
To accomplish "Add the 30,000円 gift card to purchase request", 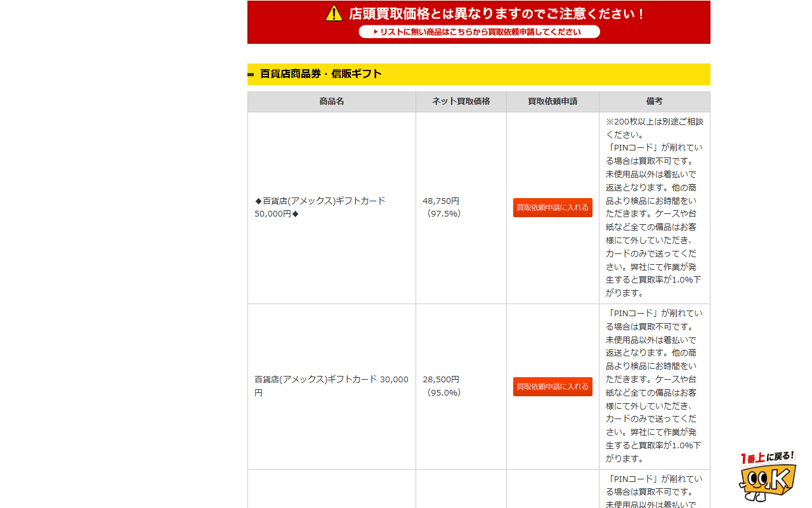I will 553,387.
